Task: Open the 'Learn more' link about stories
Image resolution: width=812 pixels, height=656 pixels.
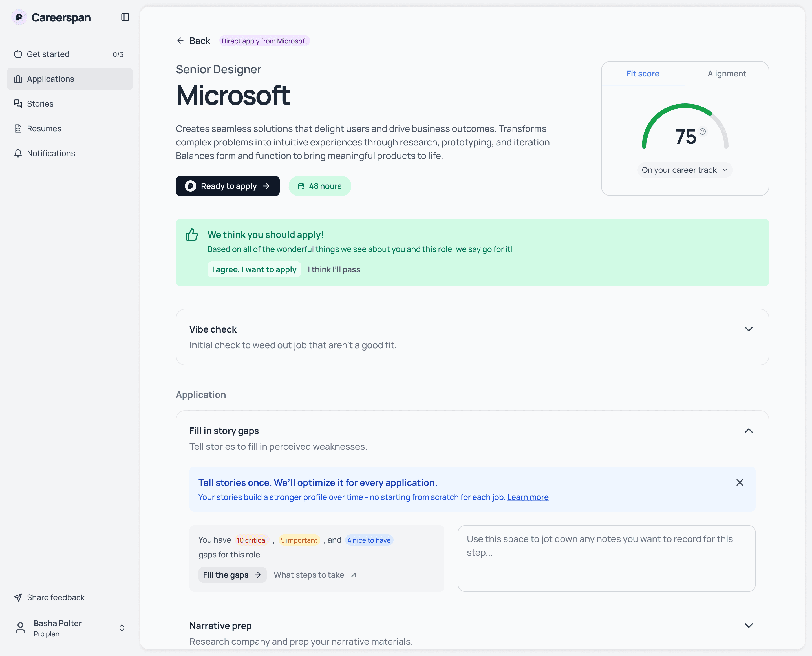Action: pyautogui.click(x=528, y=497)
